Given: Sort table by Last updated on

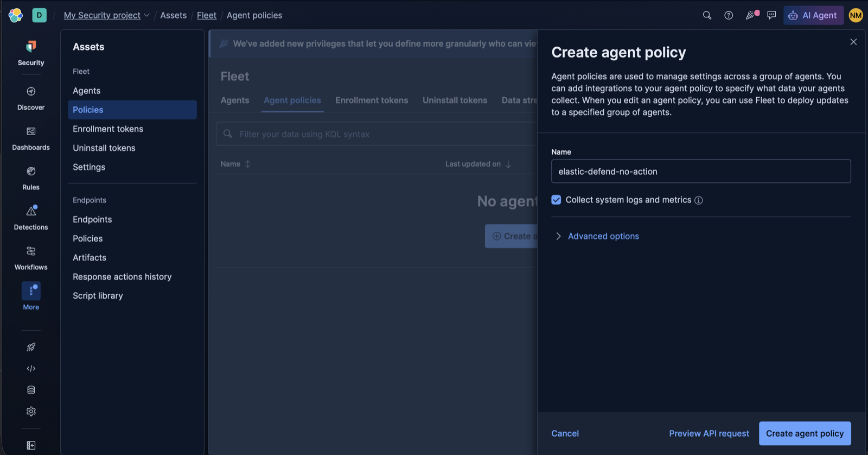Looking at the screenshot, I should pos(478,164).
